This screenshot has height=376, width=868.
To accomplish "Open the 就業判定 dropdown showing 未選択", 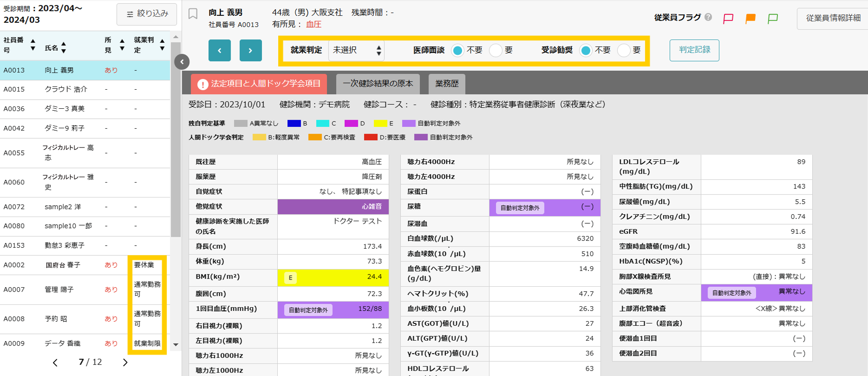I will coord(357,50).
